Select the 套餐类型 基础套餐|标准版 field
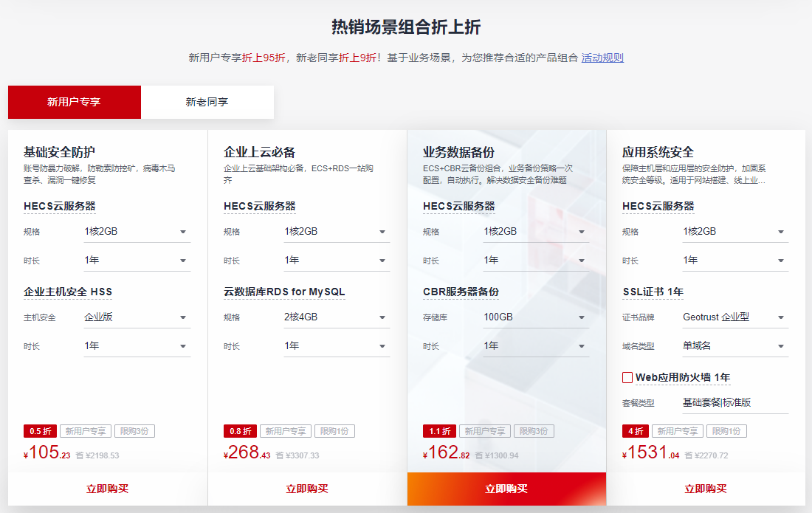Viewport: 812px width, 513px height. point(734,403)
